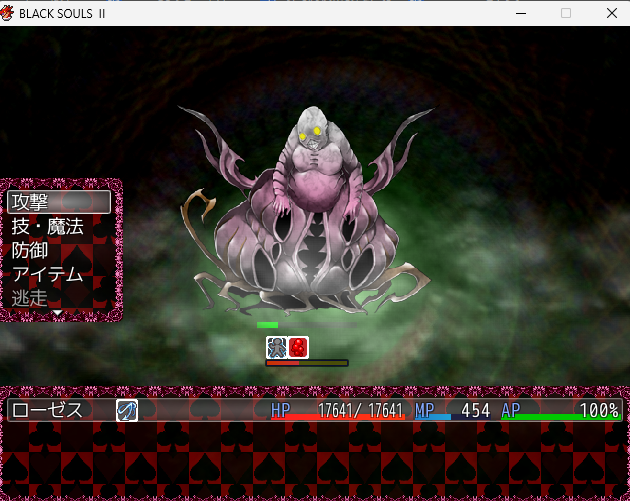This screenshot has height=501, width=630.
Task: Close the BLACK SOULS II window
Action: [x=611, y=13]
